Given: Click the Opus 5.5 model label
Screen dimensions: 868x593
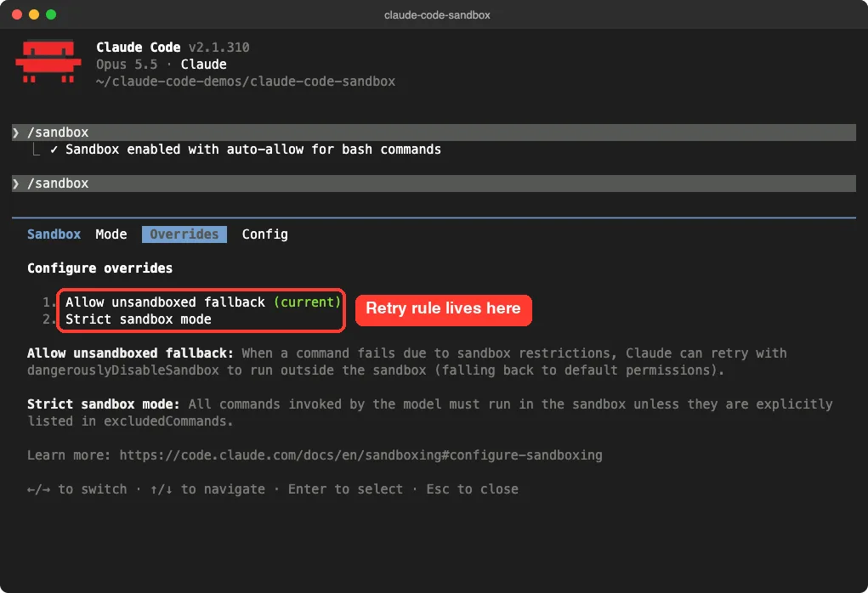Looking at the screenshot, I should pyautogui.click(x=127, y=65).
